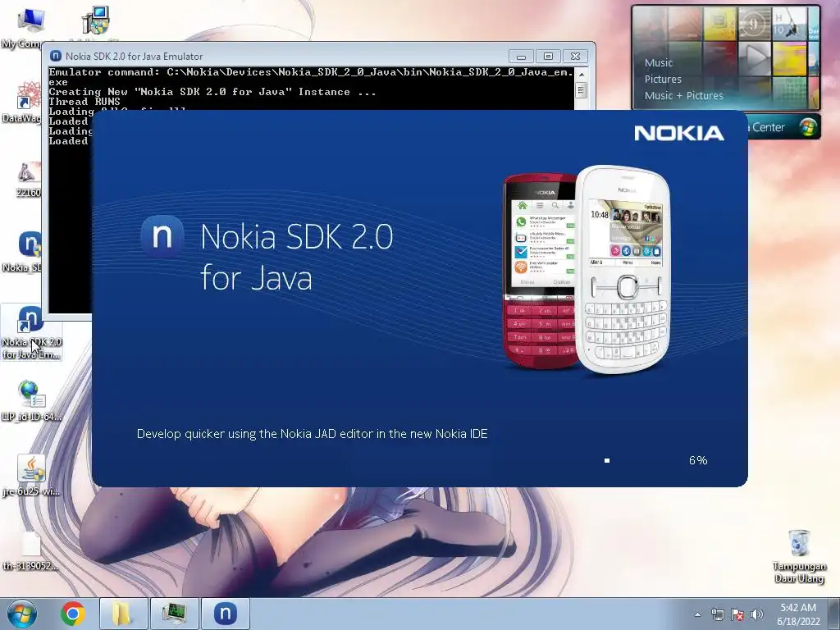Screen dimensions: 840x630
Task: Click the NOKIA logo on the splash screen
Action: [x=678, y=134]
